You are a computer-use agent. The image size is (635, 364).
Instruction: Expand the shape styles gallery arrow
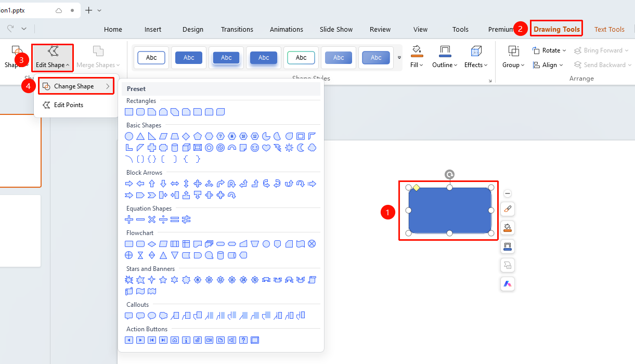point(399,57)
